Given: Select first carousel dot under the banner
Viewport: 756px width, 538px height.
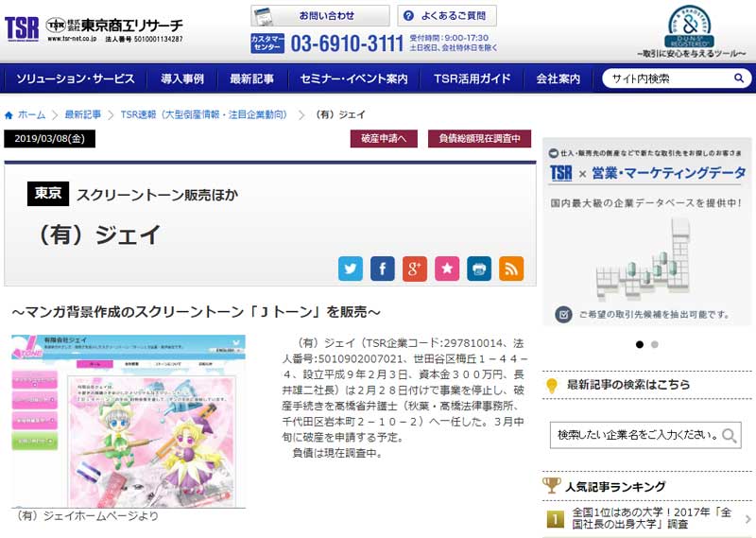Looking at the screenshot, I should coord(640,345).
